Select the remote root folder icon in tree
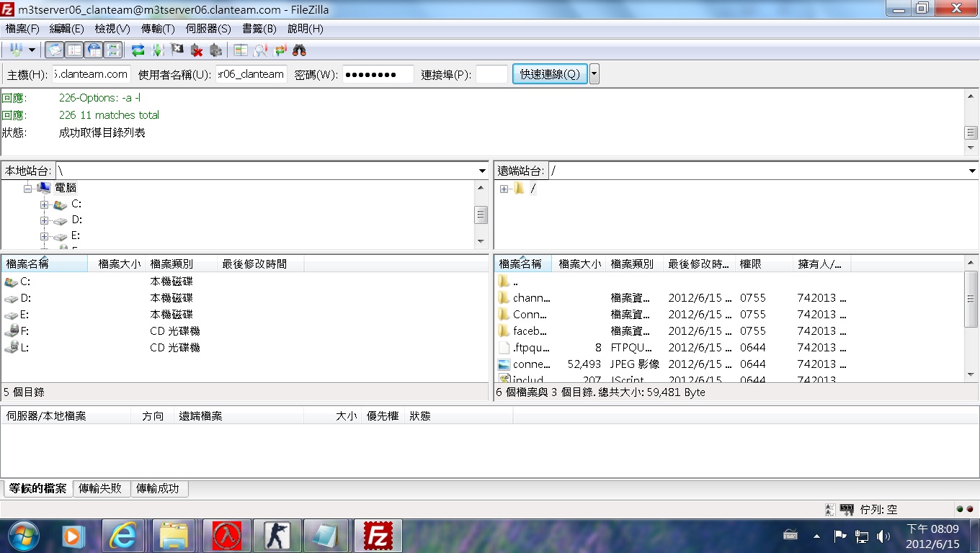Viewport: 980px width, 553px height. (519, 189)
